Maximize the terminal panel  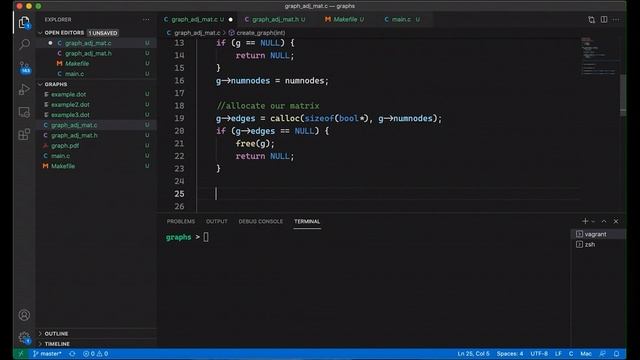click(604, 221)
